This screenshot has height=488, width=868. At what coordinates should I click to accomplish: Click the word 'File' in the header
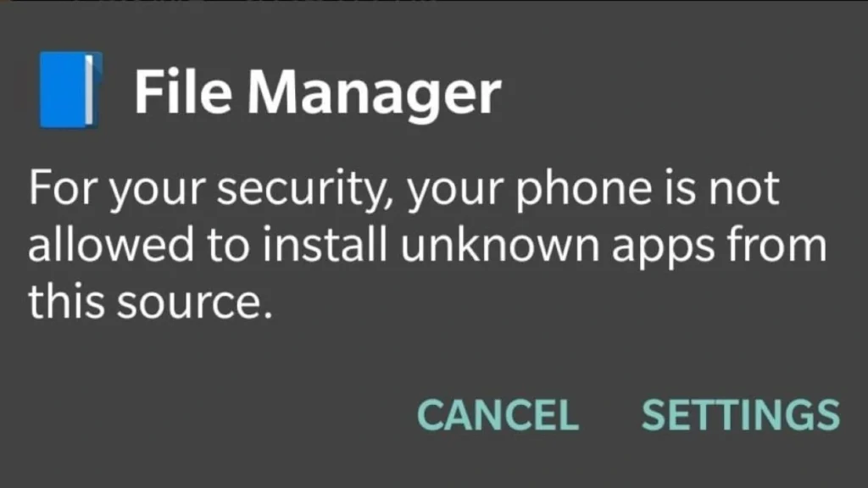[183, 91]
